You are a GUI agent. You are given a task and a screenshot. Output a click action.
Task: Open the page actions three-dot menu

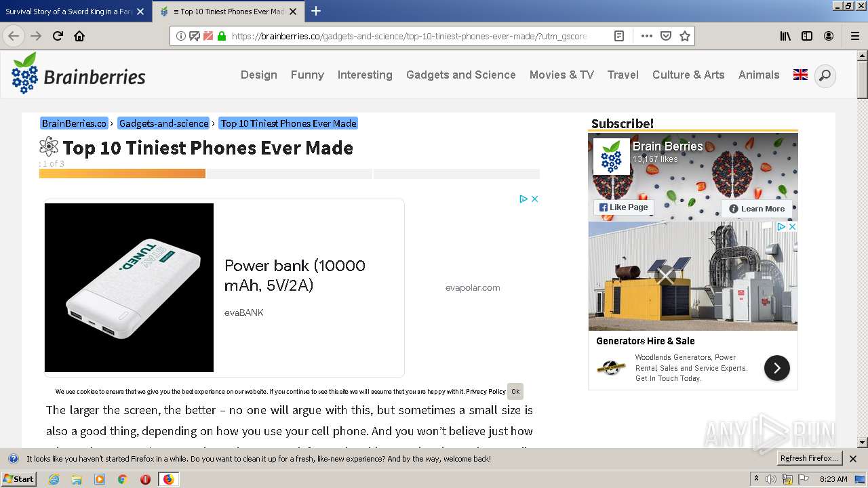[646, 36]
